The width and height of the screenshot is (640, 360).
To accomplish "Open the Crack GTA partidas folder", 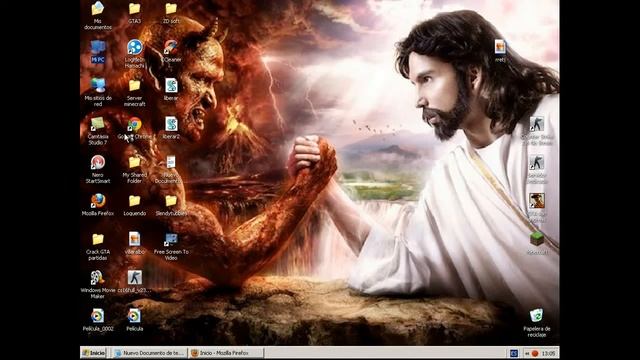I will coord(98,247).
